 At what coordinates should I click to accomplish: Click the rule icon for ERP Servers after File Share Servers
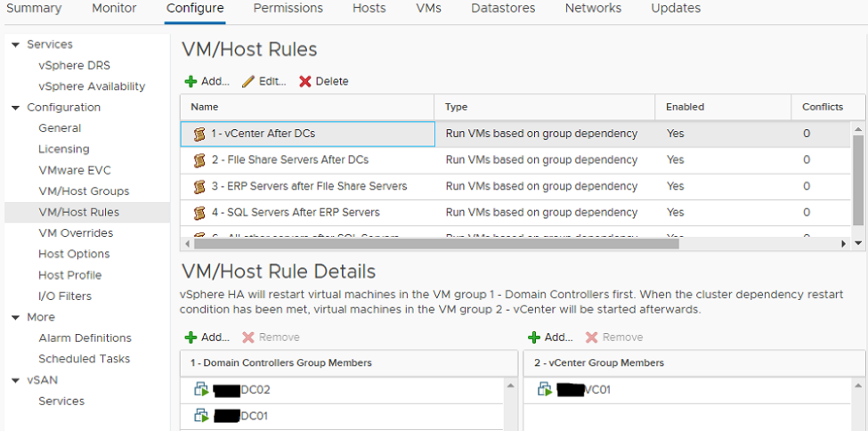[199, 187]
